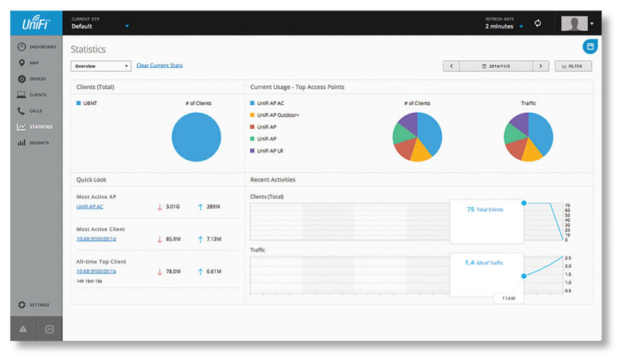619x364 pixels.
Task: Click the UniFi AP AC blue legend swatch
Action: [252, 103]
